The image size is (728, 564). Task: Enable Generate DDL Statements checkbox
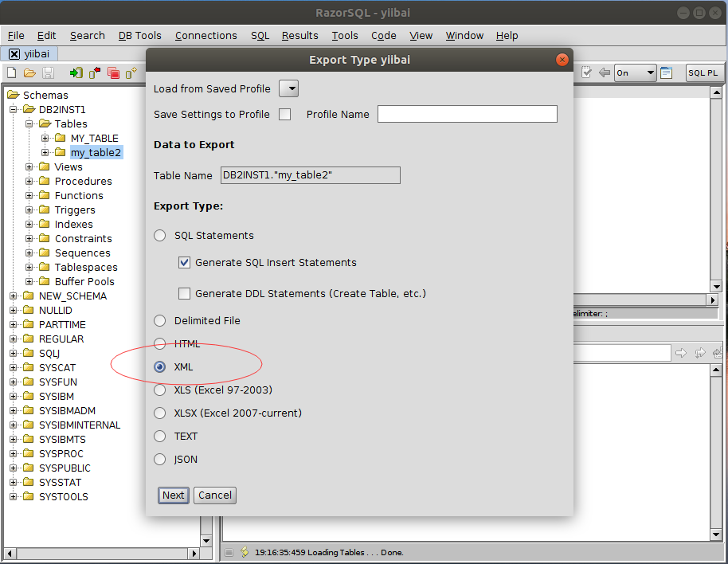pyautogui.click(x=185, y=294)
